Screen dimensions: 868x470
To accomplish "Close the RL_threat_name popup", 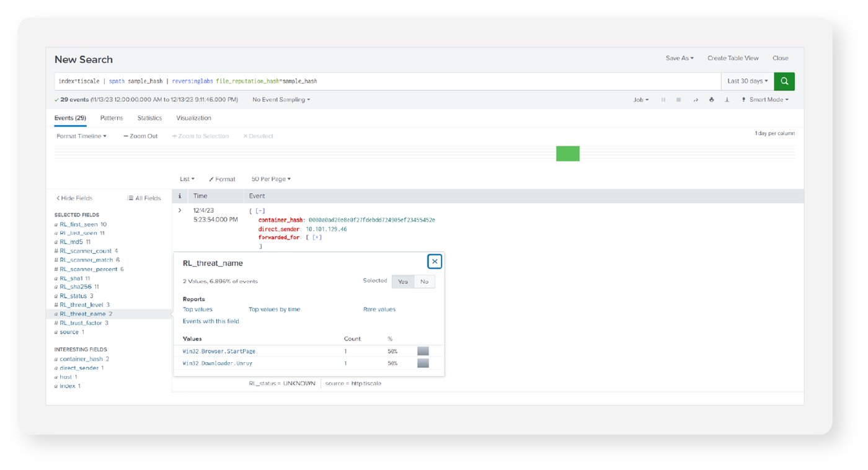I will (x=435, y=262).
